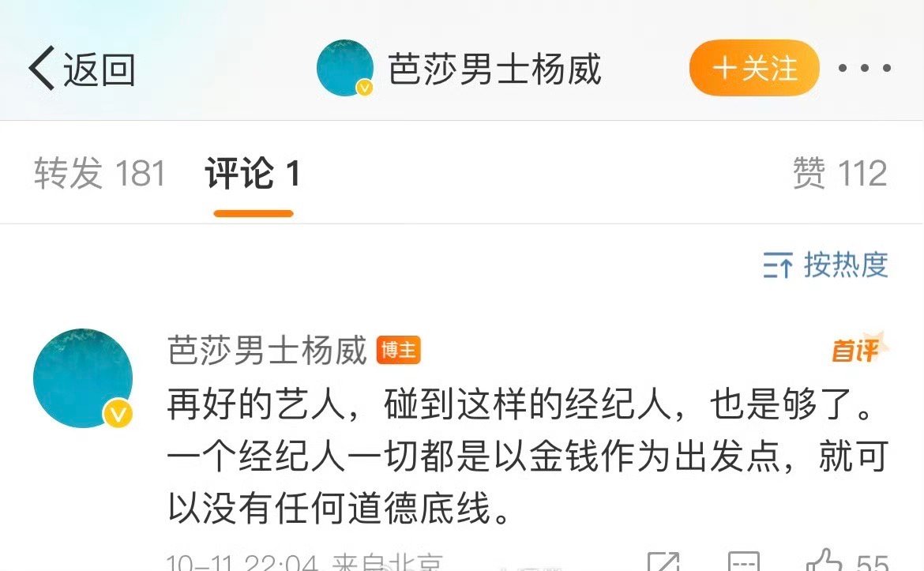Click the verified V badge in header
Image resolution: width=924 pixels, height=571 pixels.
365,88
